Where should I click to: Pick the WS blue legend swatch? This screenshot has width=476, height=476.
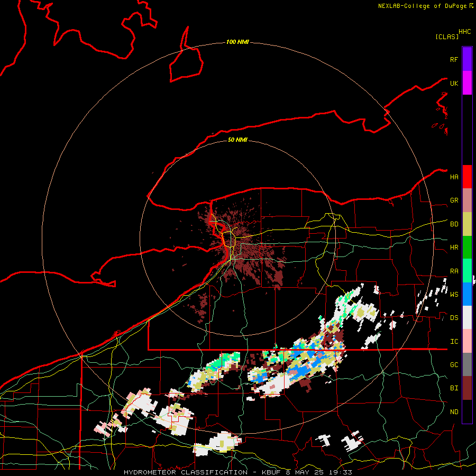[x=467, y=294]
